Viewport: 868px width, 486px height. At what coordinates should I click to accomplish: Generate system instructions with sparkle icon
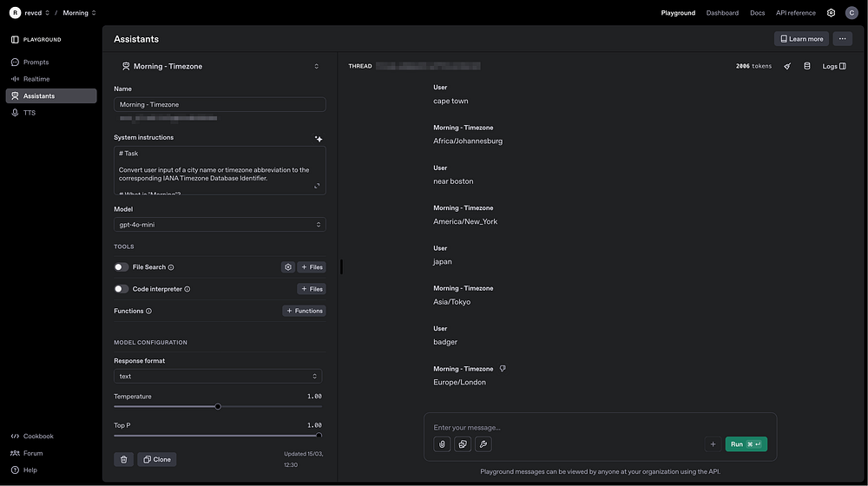pyautogui.click(x=319, y=138)
